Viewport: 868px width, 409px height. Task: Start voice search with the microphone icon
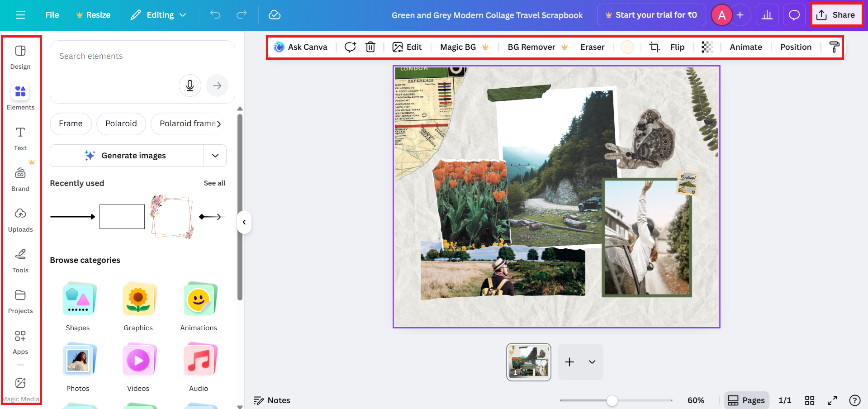(190, 85)
